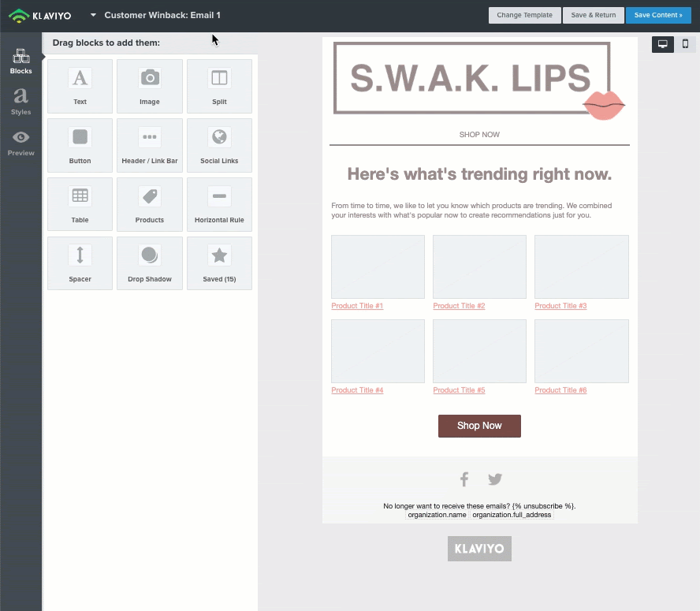Click the Product Title #5 link
The image size is (700, 611).
459,390
